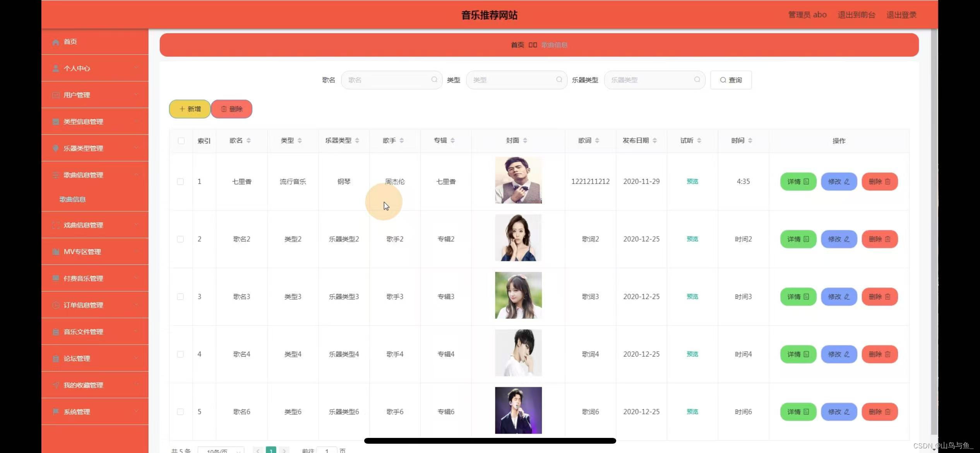Click the paper plane icon beside 我的收藏管理
Viewport: 980px width, 453px height.
coord(56,385)
